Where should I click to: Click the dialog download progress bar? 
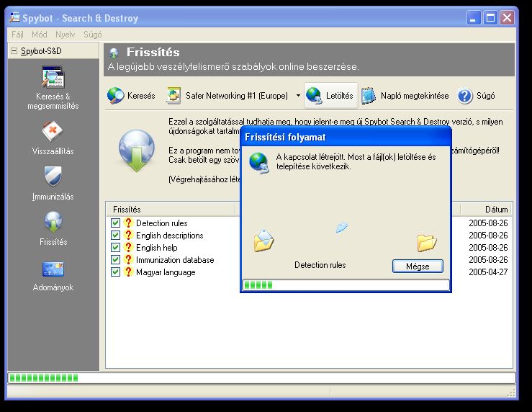point(346,285)
